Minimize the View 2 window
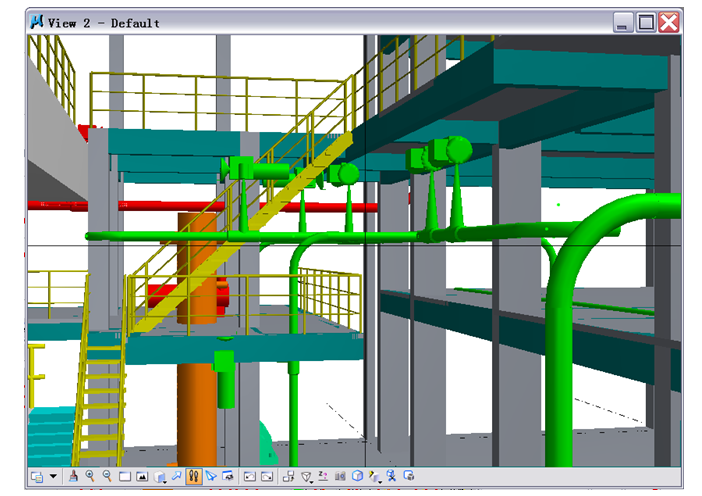This screenshot has width=702, height=496. [624, 22]
